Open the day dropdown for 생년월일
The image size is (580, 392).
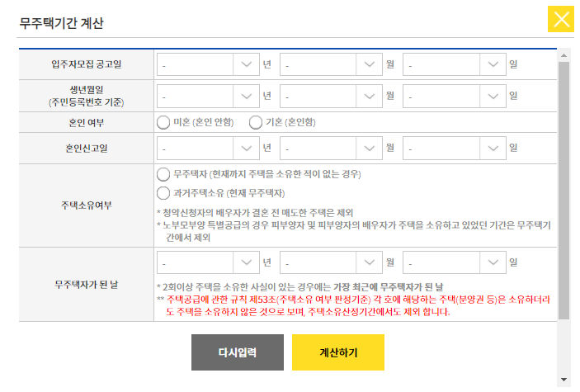(455, 97)
